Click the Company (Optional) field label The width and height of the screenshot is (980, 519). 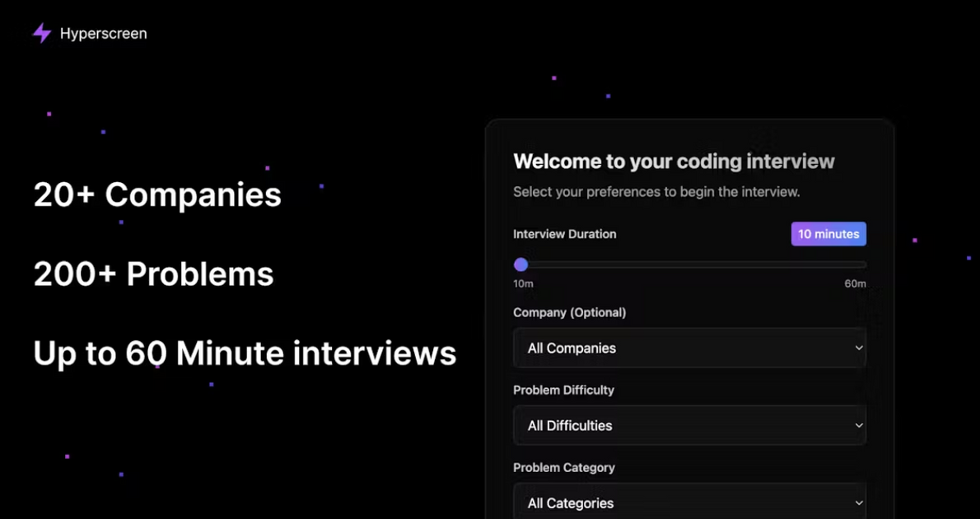(570, 312)
